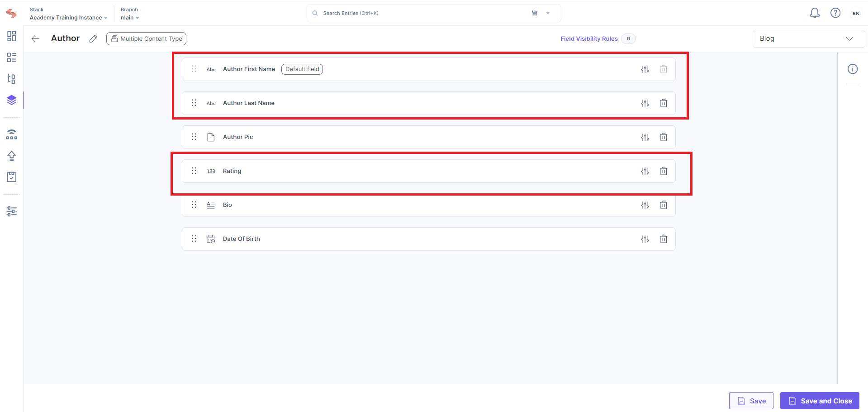868x412 pixels.
Task: Select the Author Last Name field label
Action: 249,103
